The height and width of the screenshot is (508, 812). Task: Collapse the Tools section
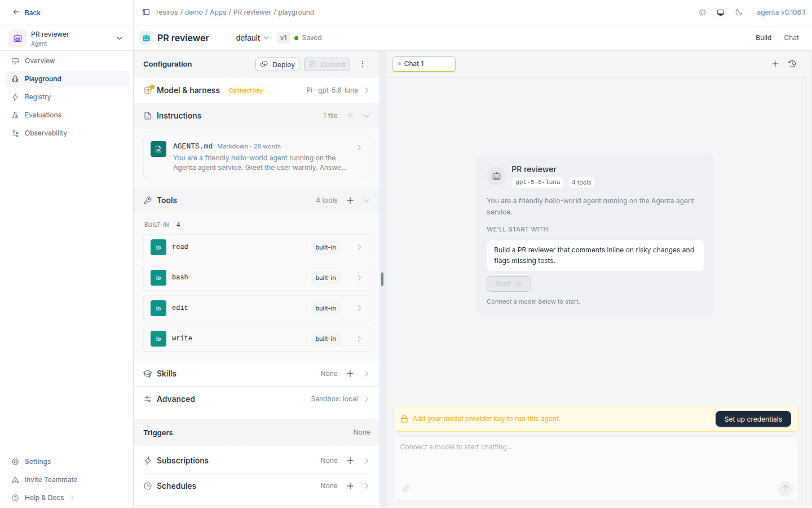click(x=367, y=200)
